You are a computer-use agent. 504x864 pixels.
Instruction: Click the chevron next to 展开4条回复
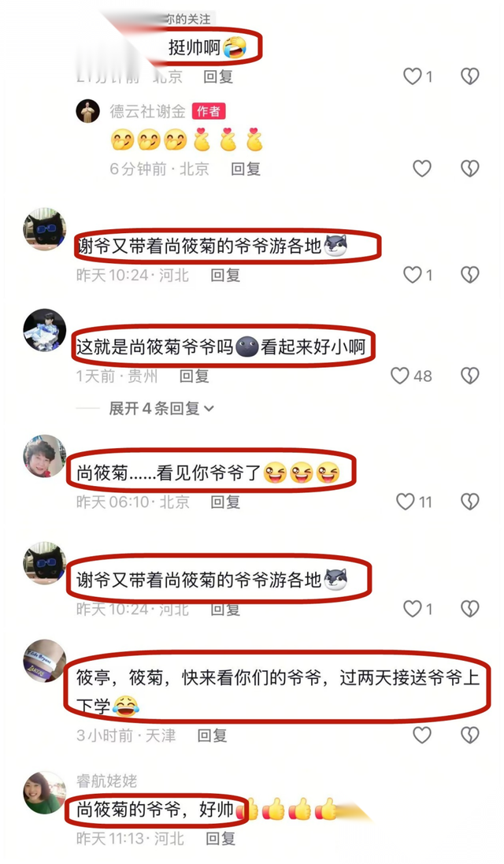(x=209, y=409)
